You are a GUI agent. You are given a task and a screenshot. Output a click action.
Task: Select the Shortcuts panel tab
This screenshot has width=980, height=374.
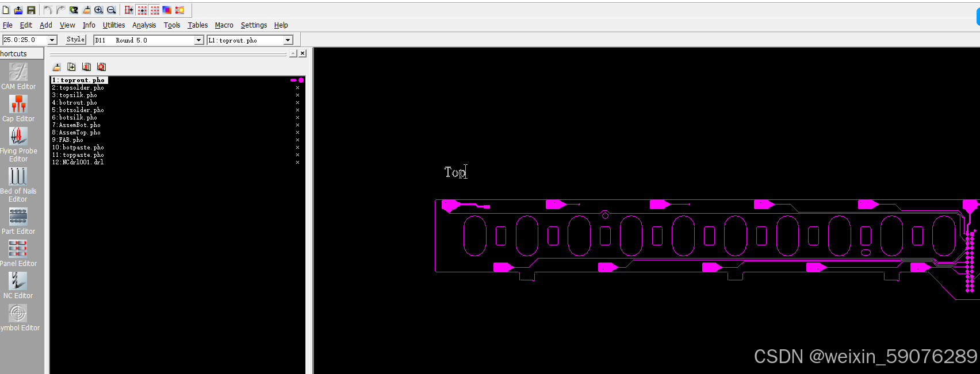point(21,53)
